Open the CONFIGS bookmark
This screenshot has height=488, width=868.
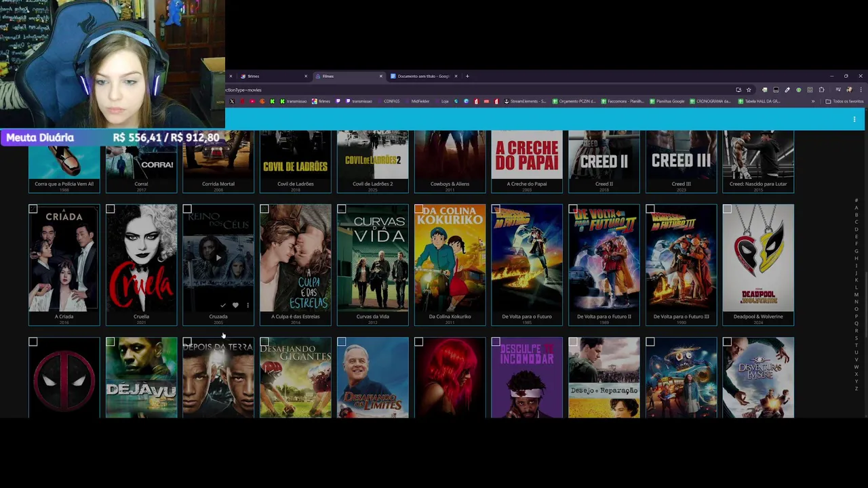tap(389, 101)
